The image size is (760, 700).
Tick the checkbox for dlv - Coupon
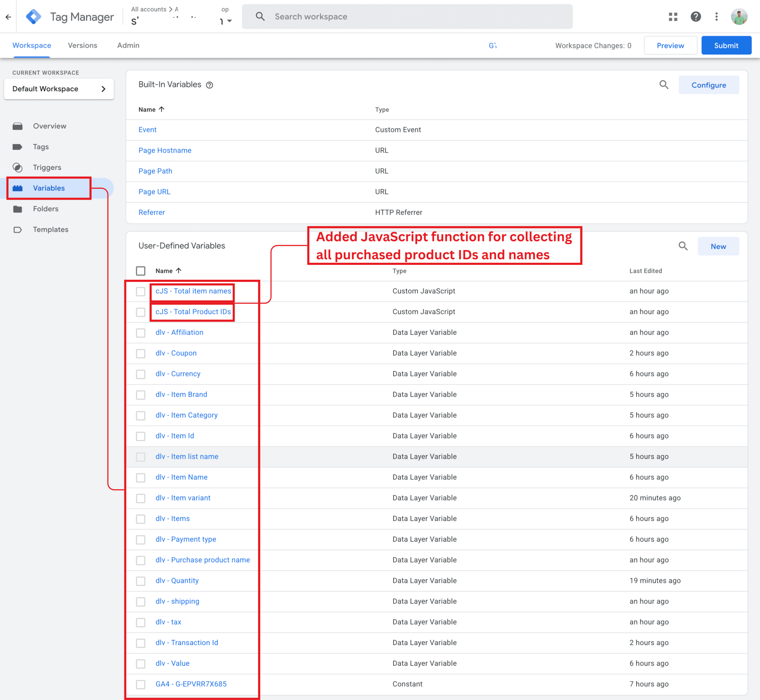[140, 353]
